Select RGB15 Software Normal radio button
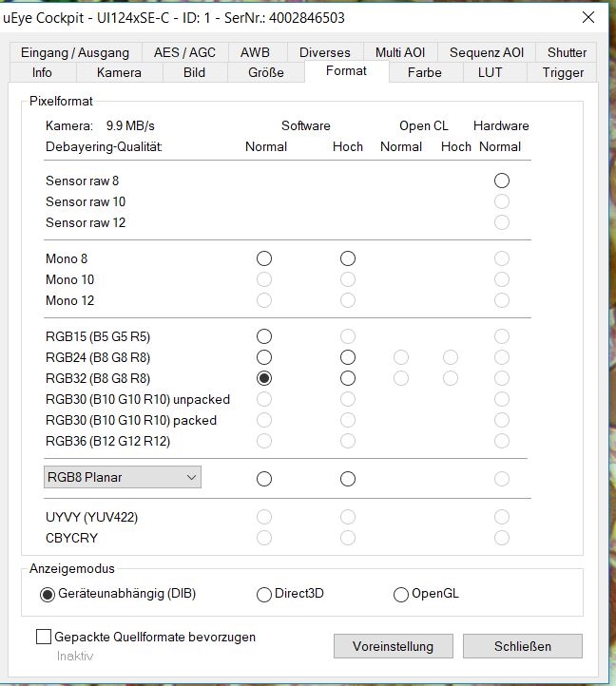This screenshot has width=616, height=686. pos(264,336)
